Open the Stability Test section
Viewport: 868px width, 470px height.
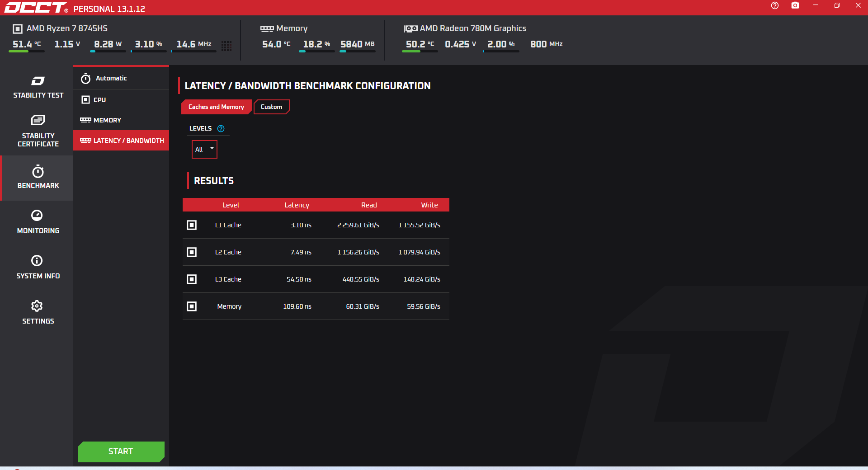click(38, 87)
